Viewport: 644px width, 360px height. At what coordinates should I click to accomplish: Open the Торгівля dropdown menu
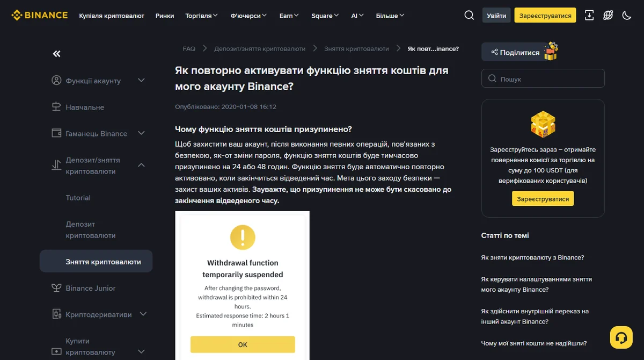pyautogui.click(x=201, y=16)
